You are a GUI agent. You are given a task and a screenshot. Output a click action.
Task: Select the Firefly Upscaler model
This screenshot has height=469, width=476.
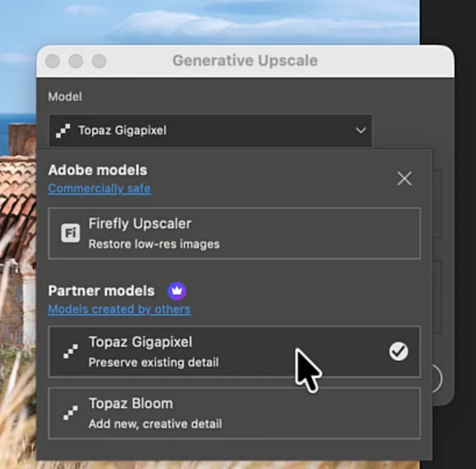pyautogui.click(x=234, y=233)
